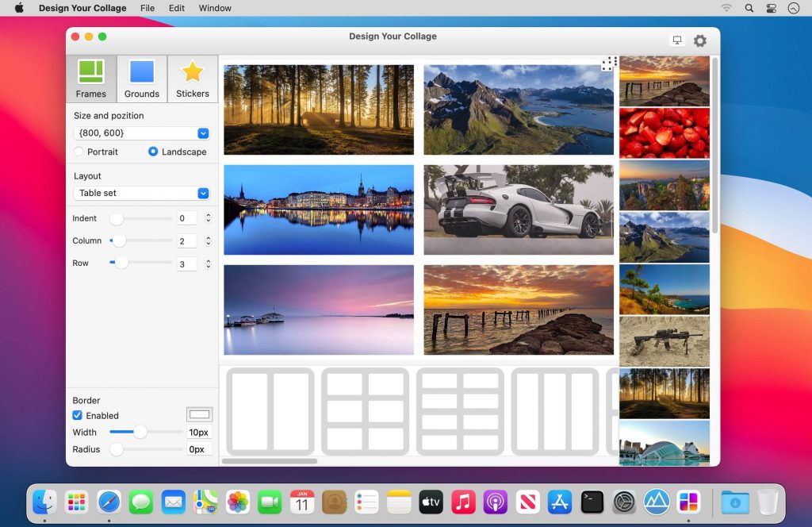Screen dimensions: 812x527
Task: Click Spotlight search in the menu bar
Action: tap(748, 8)
